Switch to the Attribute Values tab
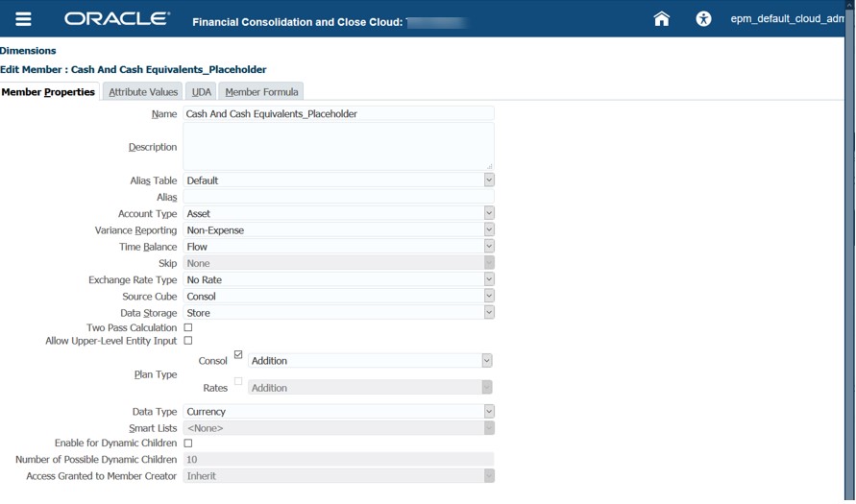Viewport: 856px width, 504px height. (x=143, y=92)
